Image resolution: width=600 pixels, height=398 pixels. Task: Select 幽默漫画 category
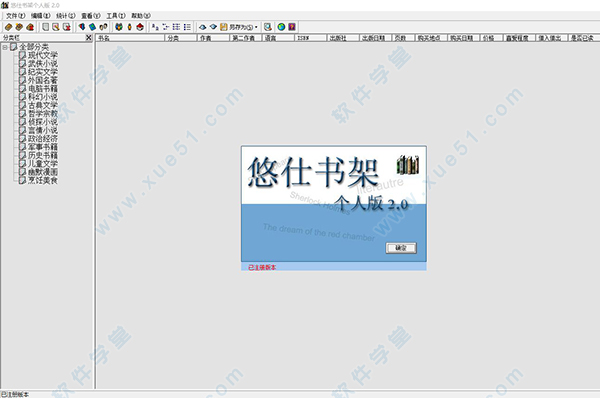[x=42, y=172]
